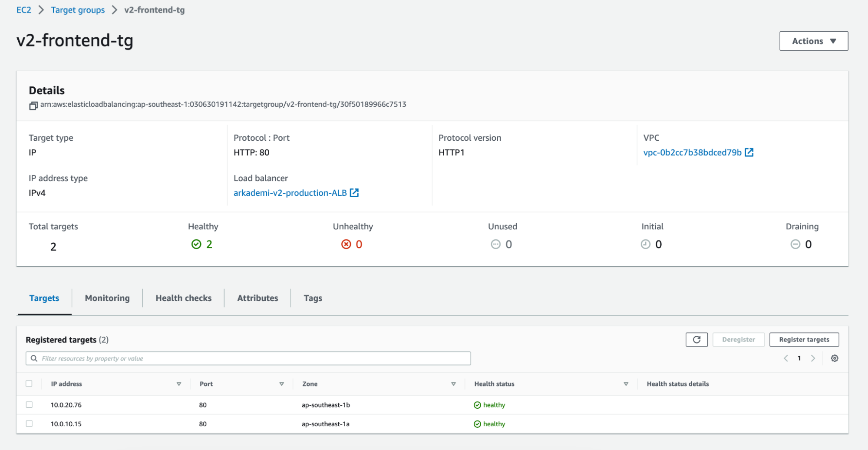The height and width of the screenshot is (450, 868).
Task: Sort by IP address column arrow
Action: tap(179, 384)
